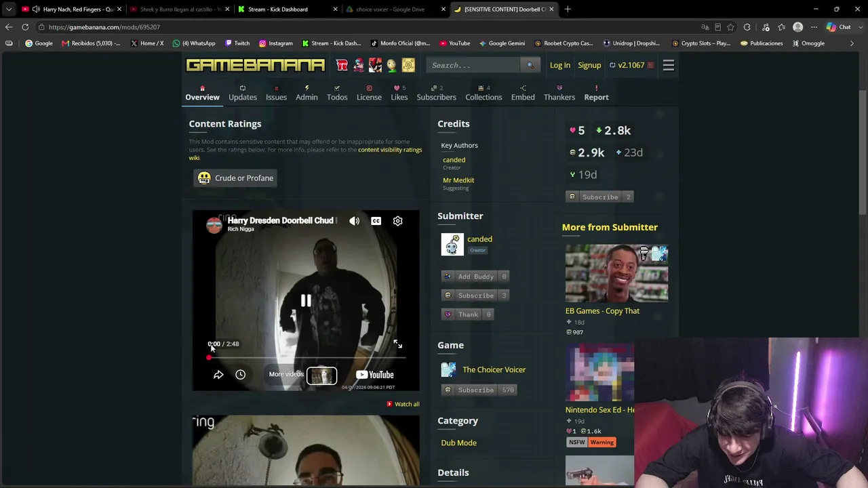868x488 pixels.
Task: Subscribe to The Choicer Voicer game (570)
Action: pyautogui.click(x=479, y=390)
